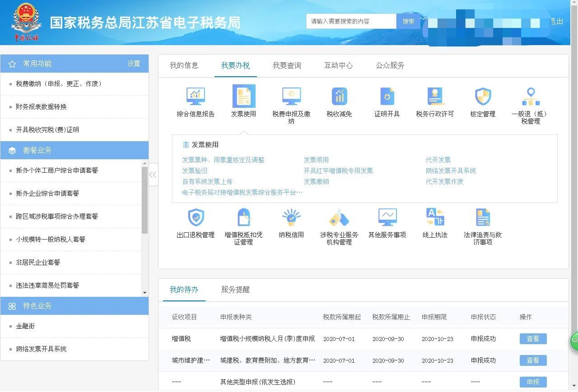This screenshot has height=392, width=578.
Task: Open 网络发票开具系统 under 特色业务
Action: 41,349
